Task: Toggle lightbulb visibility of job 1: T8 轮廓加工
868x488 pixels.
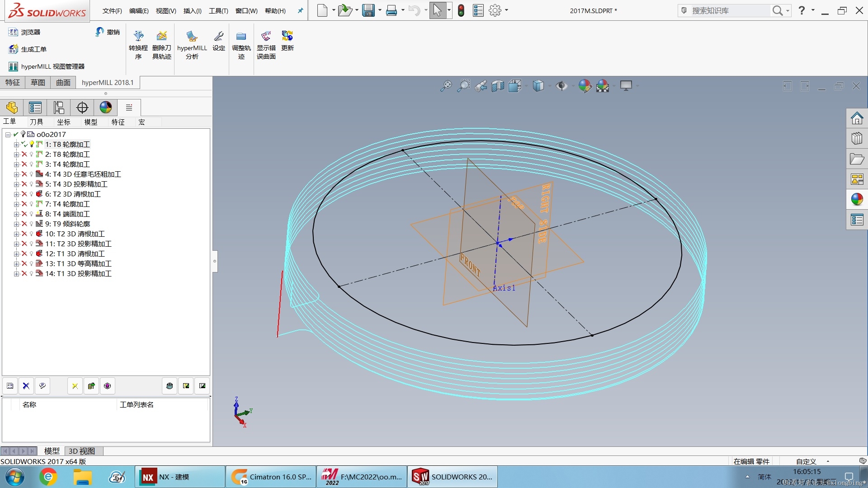Action: [32, 145]
